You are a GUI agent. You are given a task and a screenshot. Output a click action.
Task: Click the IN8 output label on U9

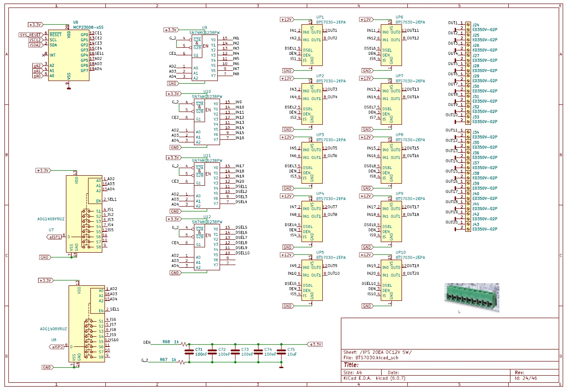pos(236,74)
